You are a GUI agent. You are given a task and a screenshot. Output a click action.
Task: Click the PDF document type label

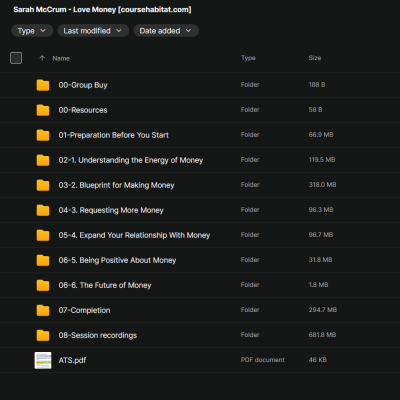click(263, 360)
